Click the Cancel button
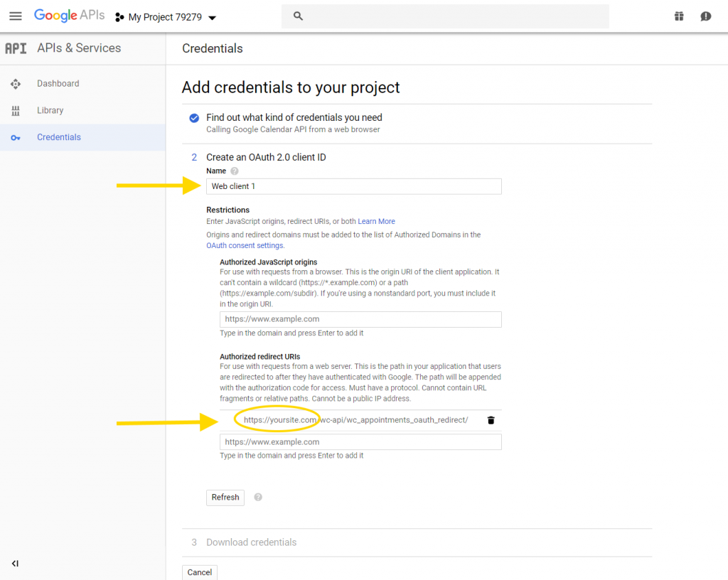The width and height of the screenshot is (728, 580). [200, 573]
